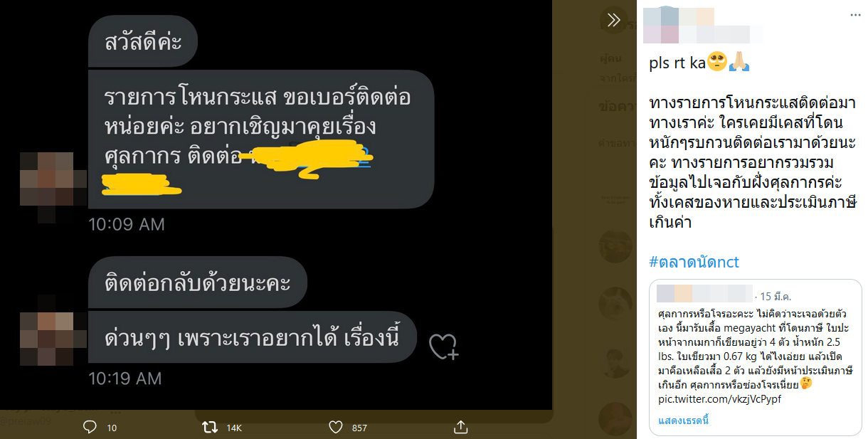
Task: Retweet using the retweet arrows icon
Action: (x=209, y=427)
